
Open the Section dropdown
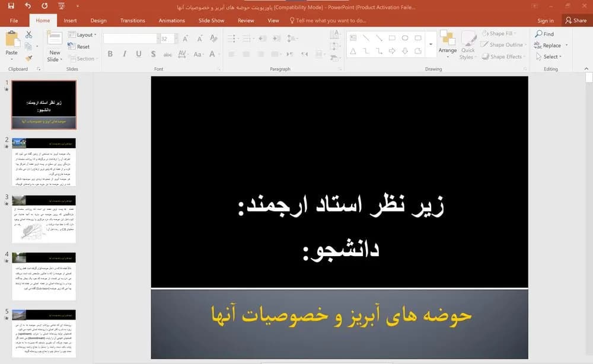click(x=83, y=59)
